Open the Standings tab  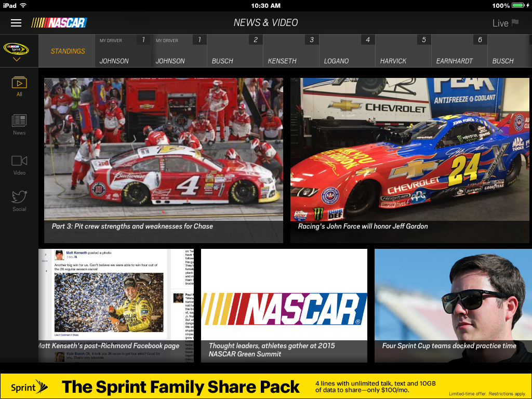click(68, 51)
